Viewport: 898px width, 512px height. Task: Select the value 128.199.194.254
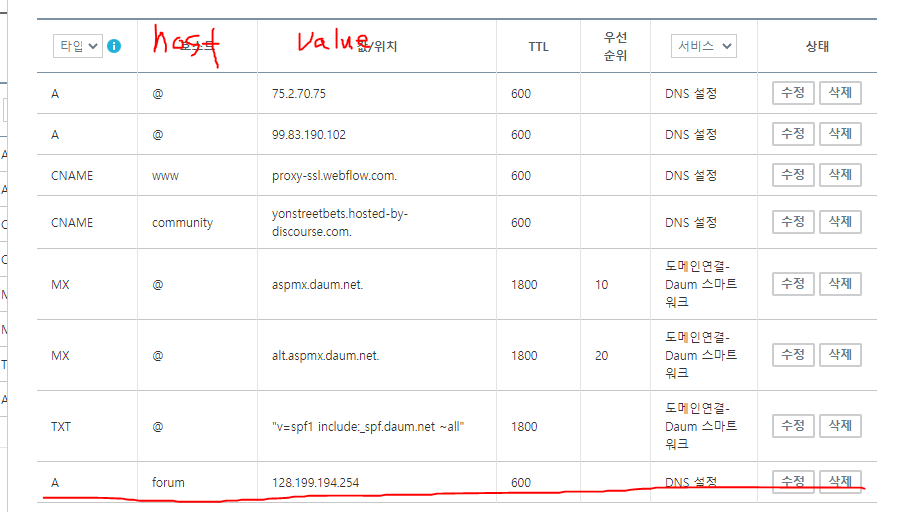[316, 483]
